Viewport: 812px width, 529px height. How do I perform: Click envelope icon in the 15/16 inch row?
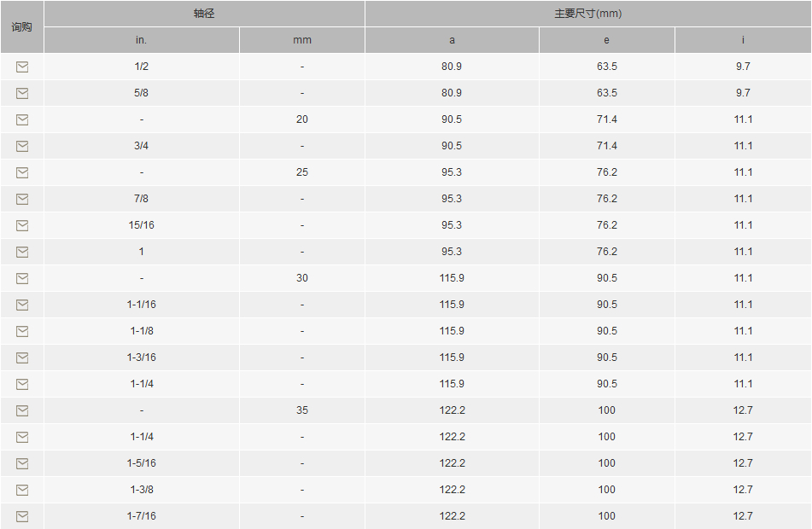[22, 225]
